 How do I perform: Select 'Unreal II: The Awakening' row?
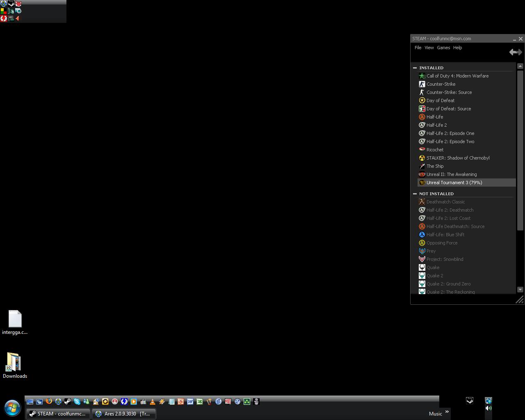(467, 174)
